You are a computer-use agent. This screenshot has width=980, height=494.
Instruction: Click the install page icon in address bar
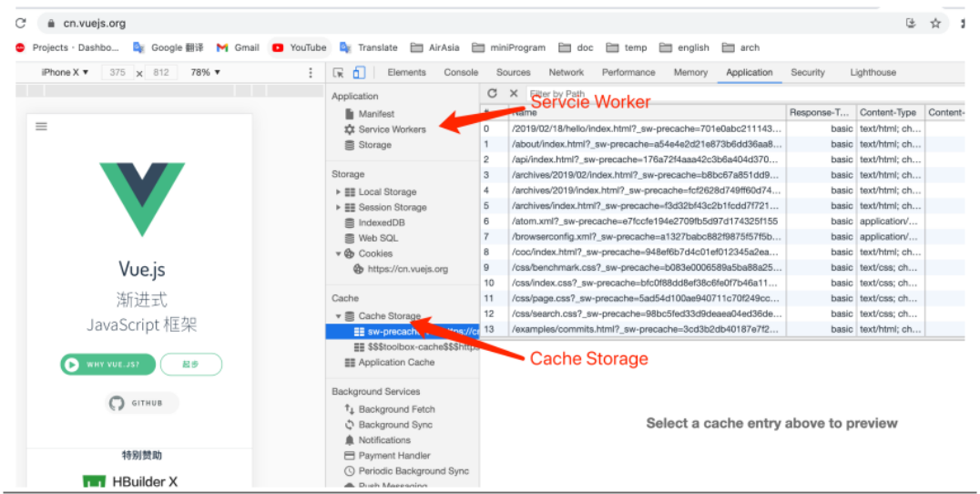pos(911,23)
